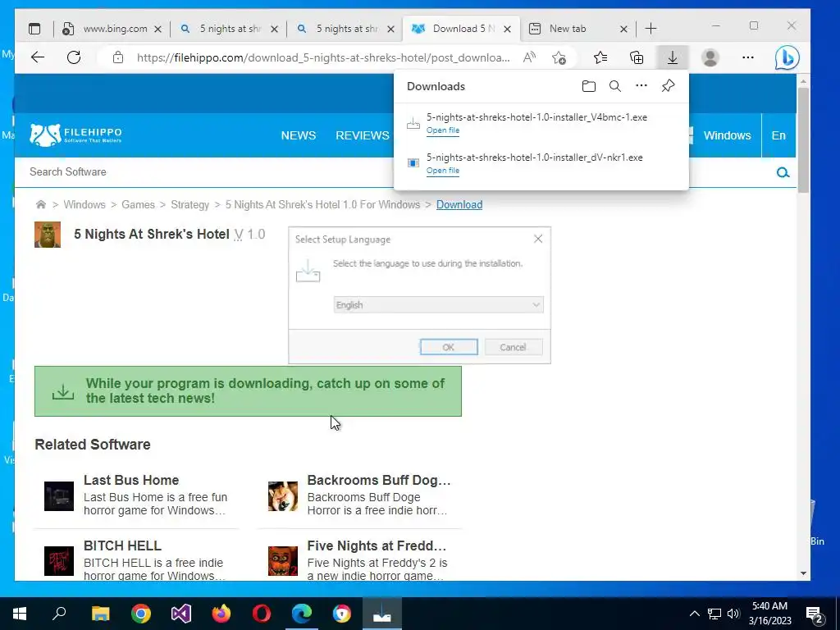Click the Download breadcrumb link
Viewport: 840px width, 630px height.
point(459,204)
